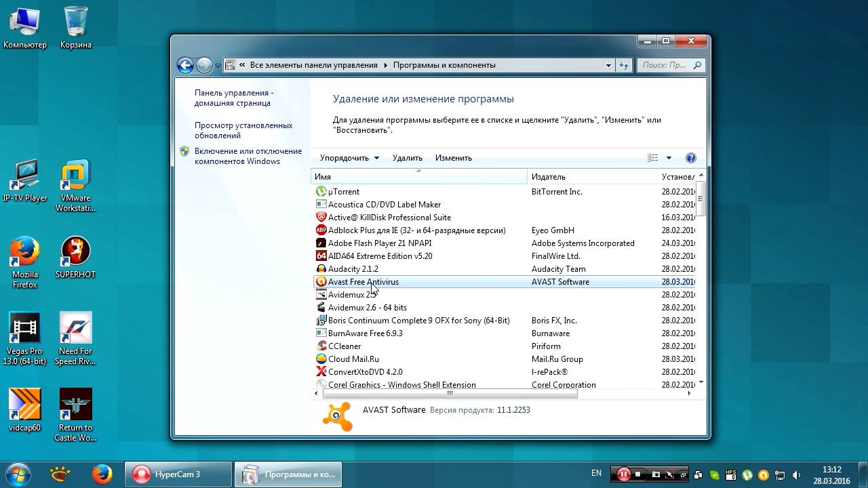Click the Piriform publisher cell

(x=546, y=346)
